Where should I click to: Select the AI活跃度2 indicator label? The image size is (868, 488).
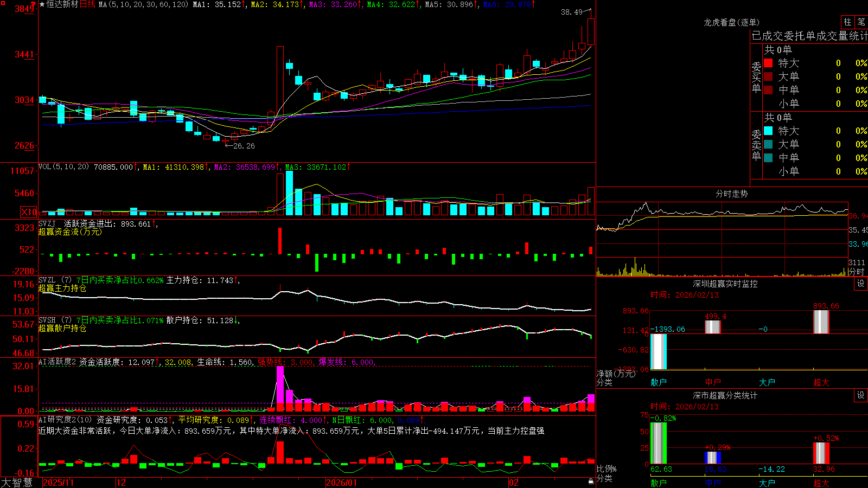tap(58, 362)
